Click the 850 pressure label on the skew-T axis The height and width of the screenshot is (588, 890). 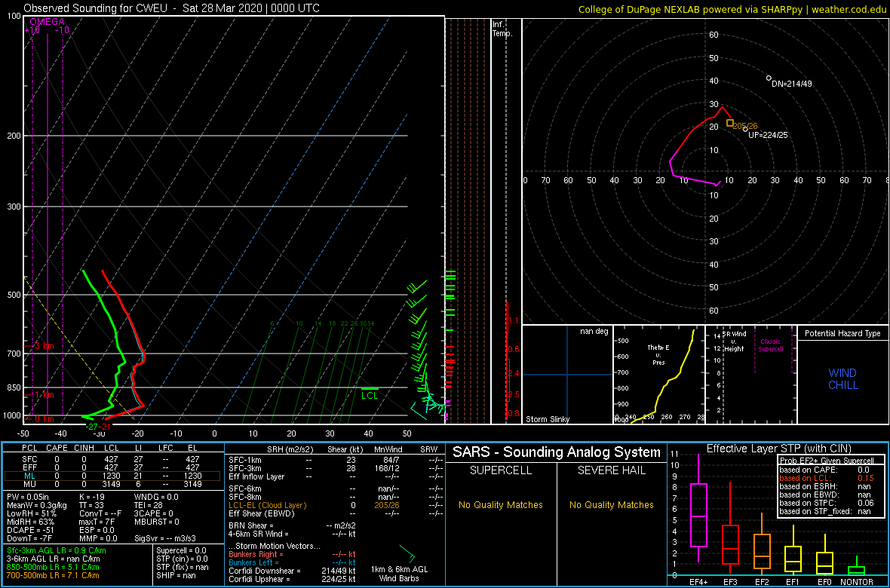point(15,387)
